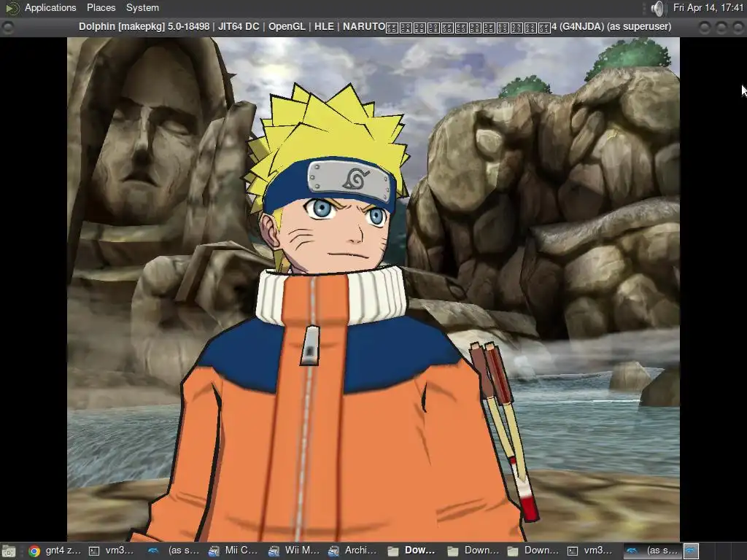
Task: Open the Dolphin window menu button in title bar
Action: coord(8,27)
